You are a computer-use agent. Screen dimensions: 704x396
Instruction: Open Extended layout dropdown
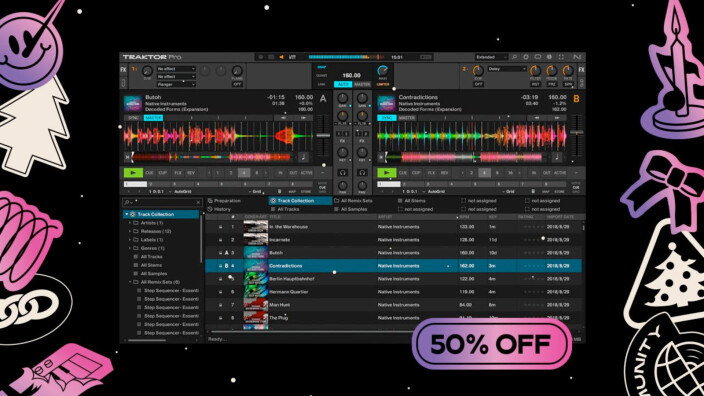491,57
